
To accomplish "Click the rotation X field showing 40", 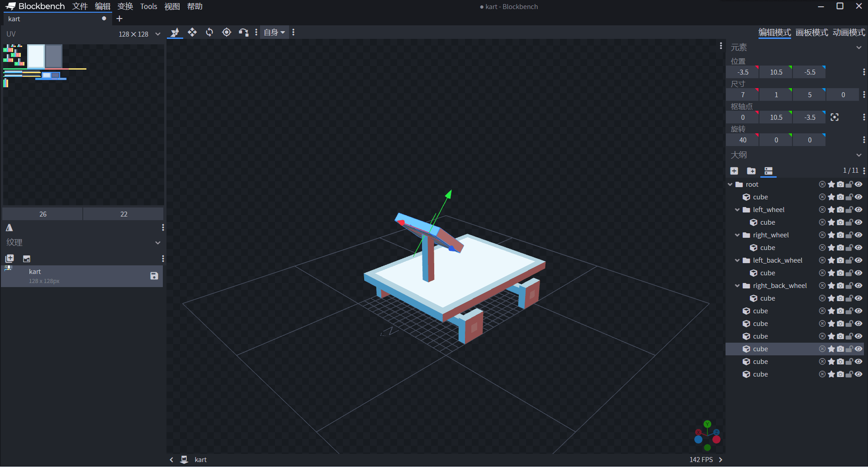I will pos(742,140).
